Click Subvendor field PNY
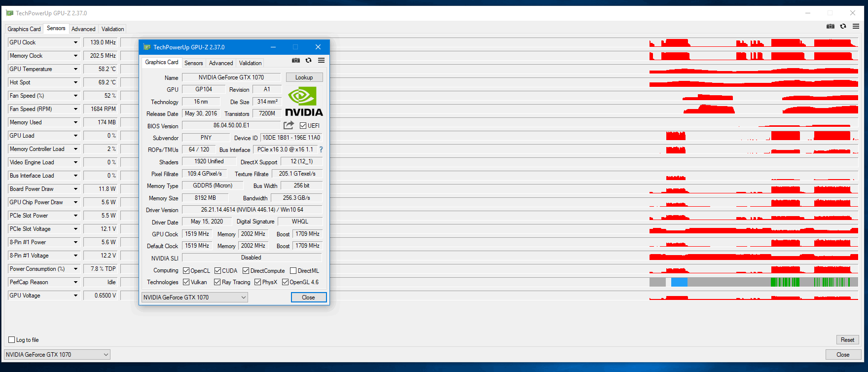The image size is (868, 372). [206, 138]
